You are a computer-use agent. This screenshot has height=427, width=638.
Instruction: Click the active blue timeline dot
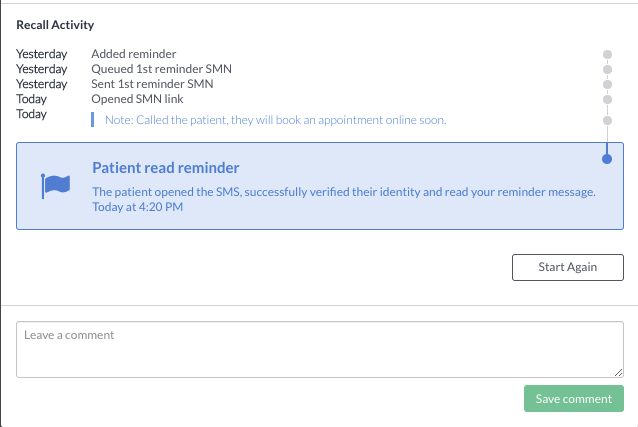(x=607, y=159)
